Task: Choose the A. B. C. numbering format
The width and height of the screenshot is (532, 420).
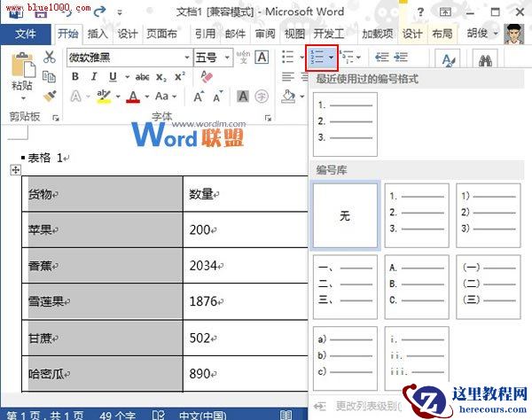Action: [x=417, y=287]
